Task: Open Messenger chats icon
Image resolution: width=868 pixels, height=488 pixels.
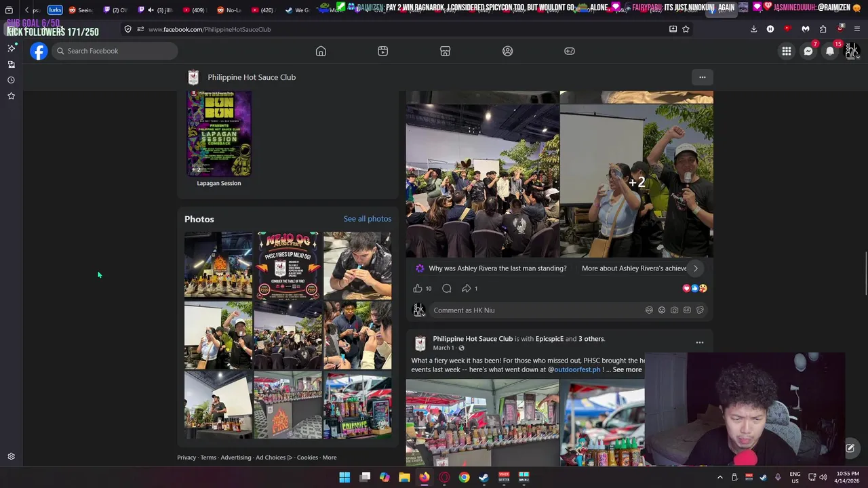Action: pos(808,51)
